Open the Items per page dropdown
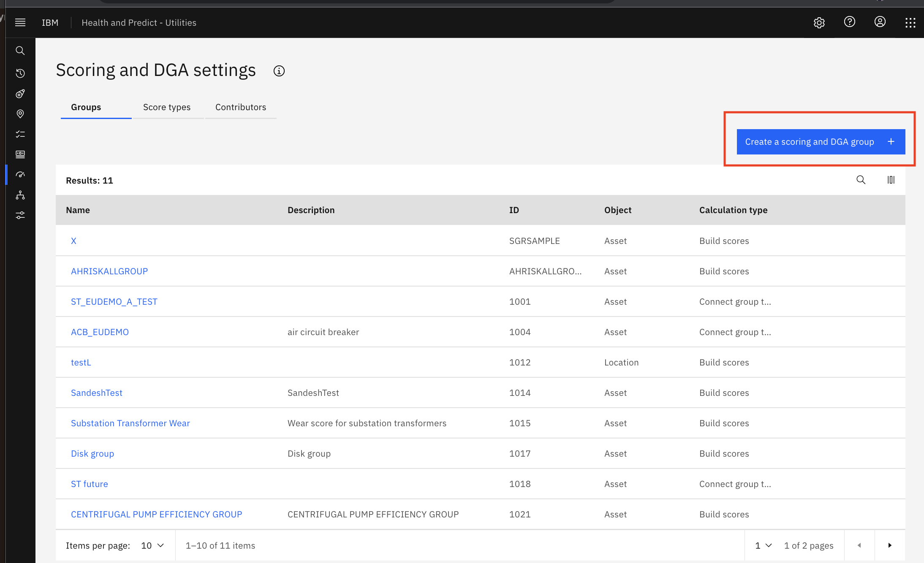Image resolution: width=924 pixels, height=563 pixels. [x=152, y=545]
